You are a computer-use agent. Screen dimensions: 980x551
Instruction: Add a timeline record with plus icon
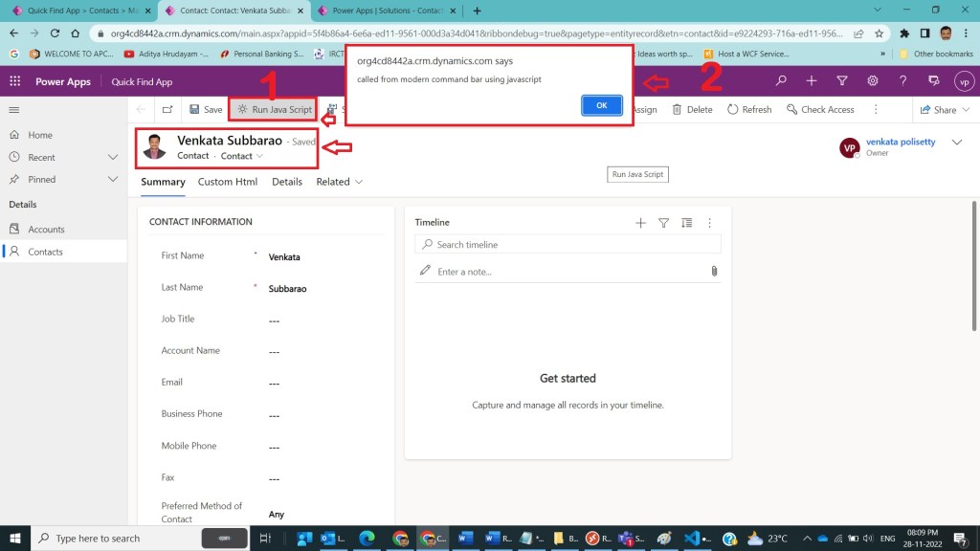[x=640, y=223]
